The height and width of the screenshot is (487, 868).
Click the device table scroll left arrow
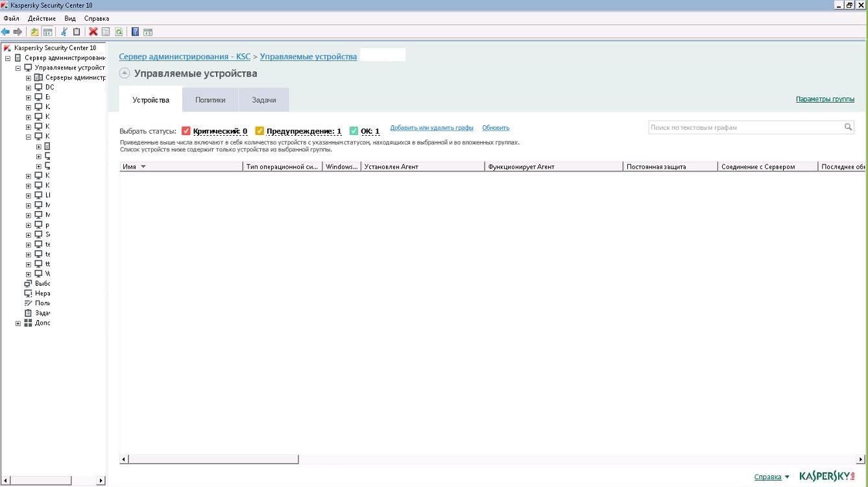pos(124,459)
